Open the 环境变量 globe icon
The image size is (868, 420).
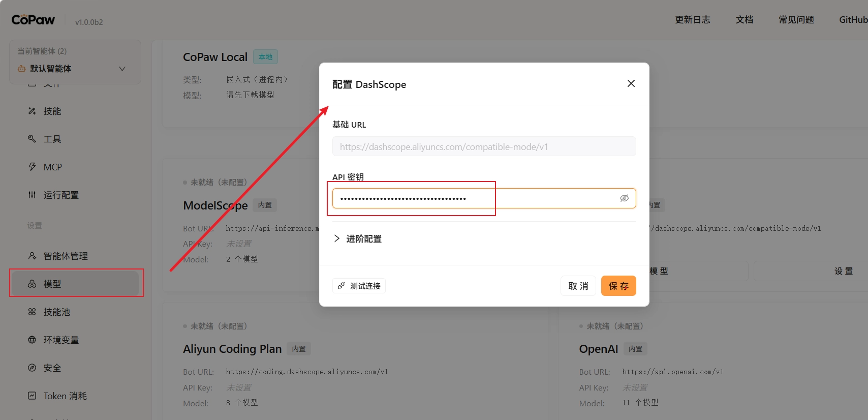32,340
